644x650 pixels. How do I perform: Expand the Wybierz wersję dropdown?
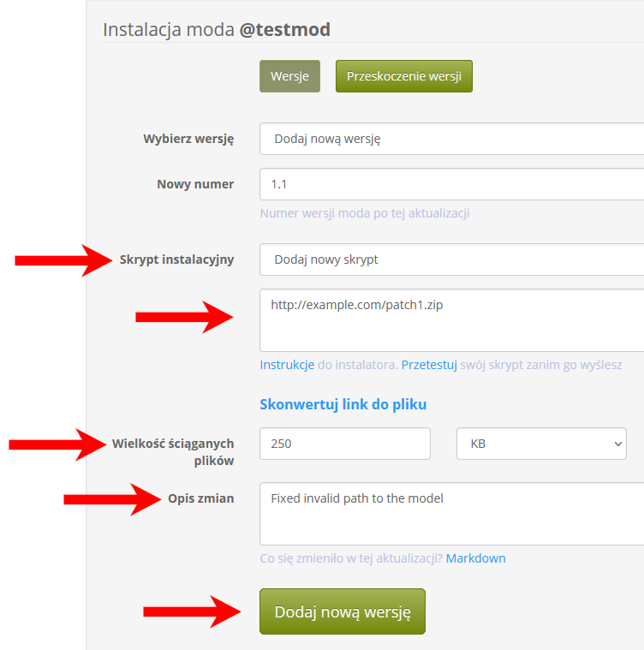click(451, 139)
